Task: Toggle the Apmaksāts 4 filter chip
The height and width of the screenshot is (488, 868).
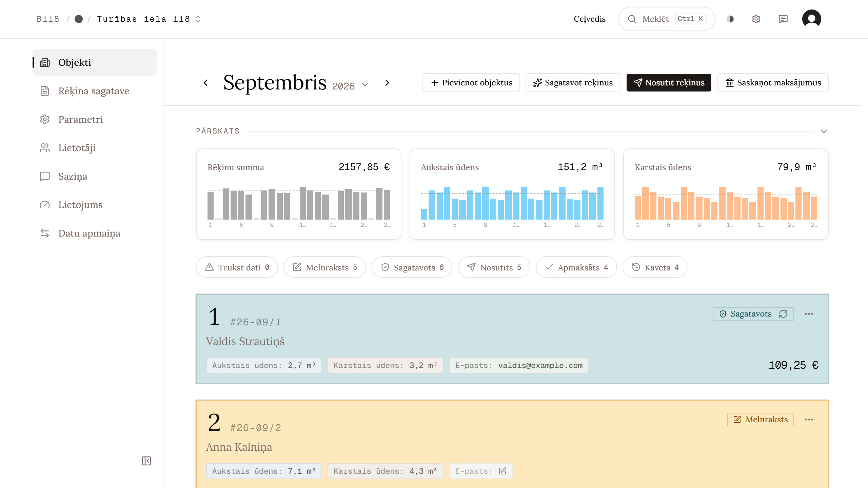Action: coord(576,267)
